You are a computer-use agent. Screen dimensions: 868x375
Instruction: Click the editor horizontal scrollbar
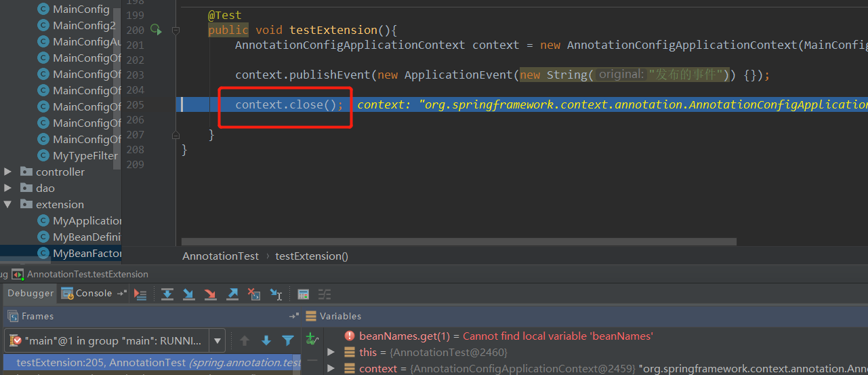(x=459, y=241)
